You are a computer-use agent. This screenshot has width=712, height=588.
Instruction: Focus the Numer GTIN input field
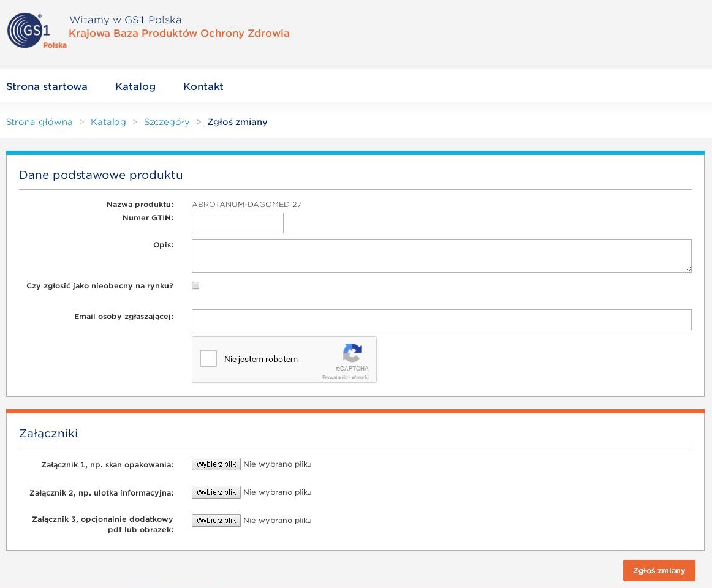tap(237, 223)
